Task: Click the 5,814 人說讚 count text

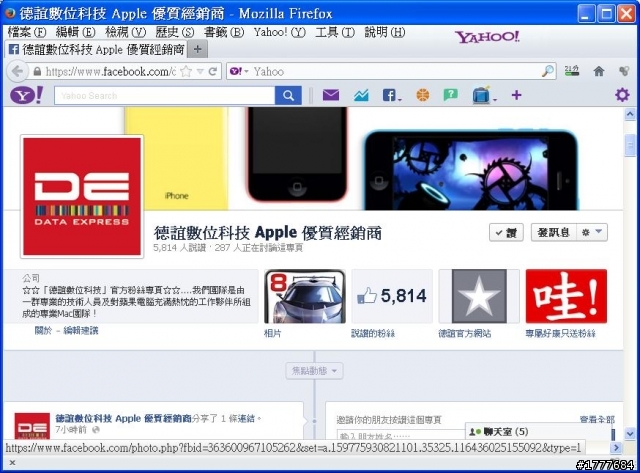Action: pyautogui.click(x=180, y=248)
